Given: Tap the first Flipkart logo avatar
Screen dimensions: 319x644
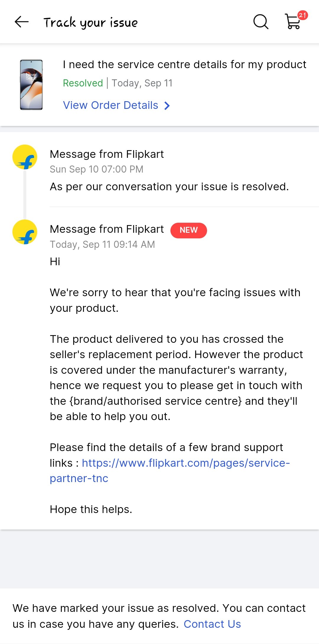Looking at the screenshot, I should click(25, 157).
